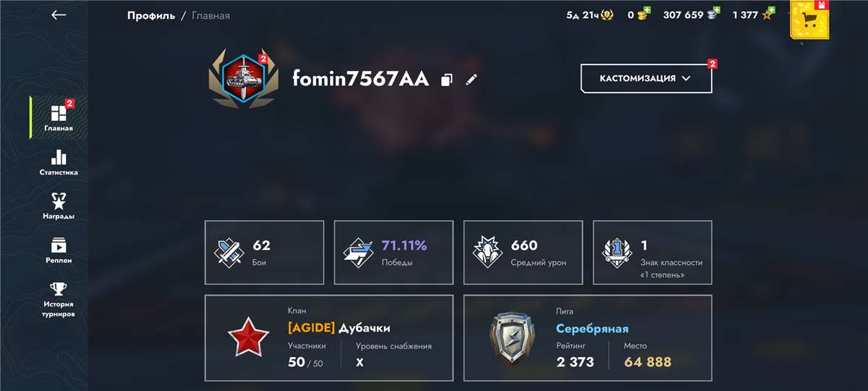Copy the nickname fomin7567AA
Image resolution: width=868 pixels, height=391 pixels.
click(447, 80)
